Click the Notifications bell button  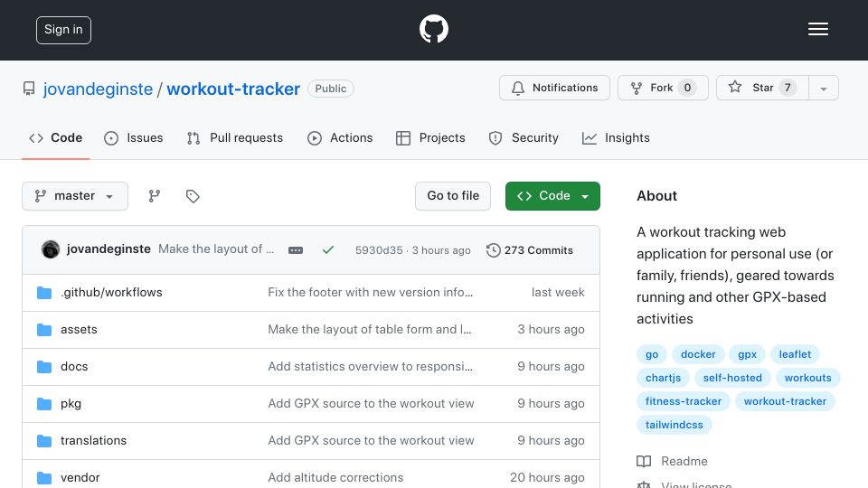[x=554, y=88]
